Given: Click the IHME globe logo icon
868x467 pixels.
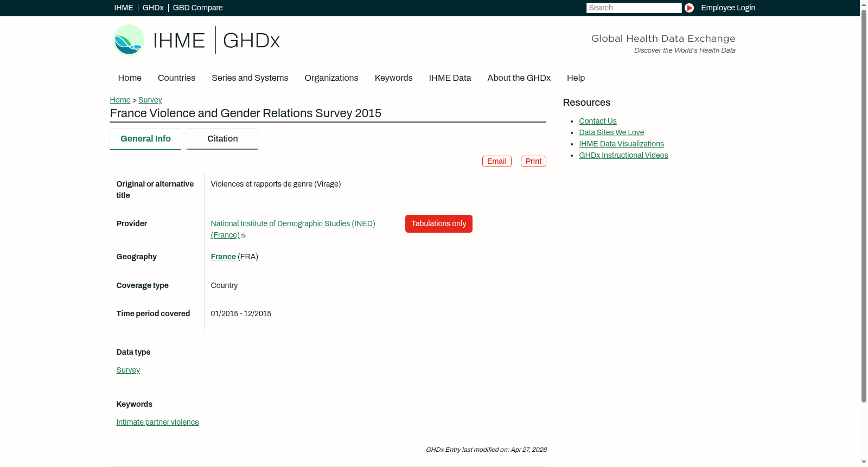Looking at the screenshot, I should click(129, 40).
